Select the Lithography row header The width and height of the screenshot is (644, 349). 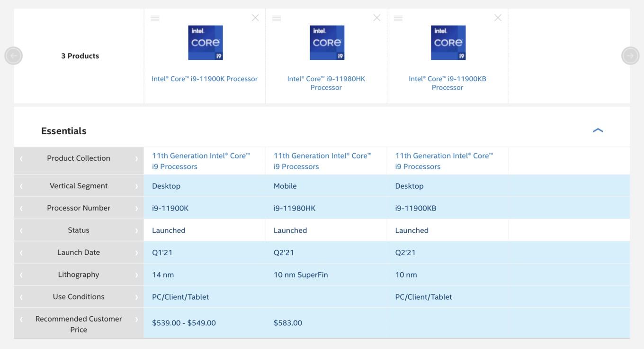[79, 275]
